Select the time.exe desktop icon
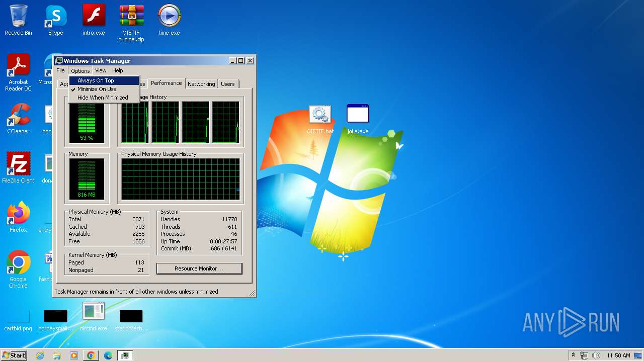644x362 pixels. click(x=169, y=20)
